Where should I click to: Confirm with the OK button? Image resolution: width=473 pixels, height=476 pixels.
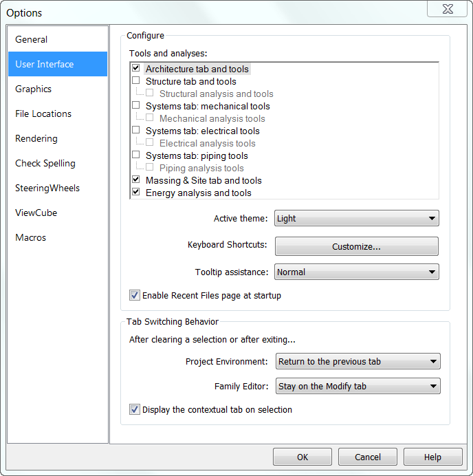click(x=302, y=457)
